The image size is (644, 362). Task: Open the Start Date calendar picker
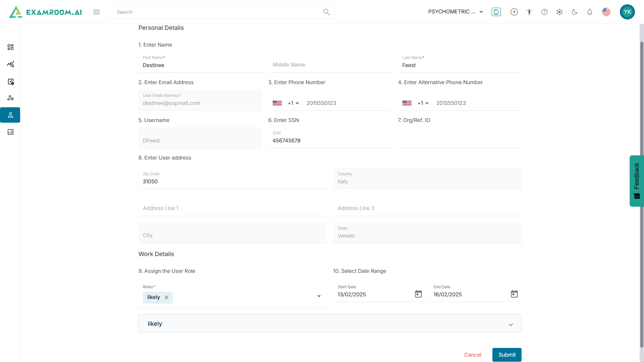[418, 294]
